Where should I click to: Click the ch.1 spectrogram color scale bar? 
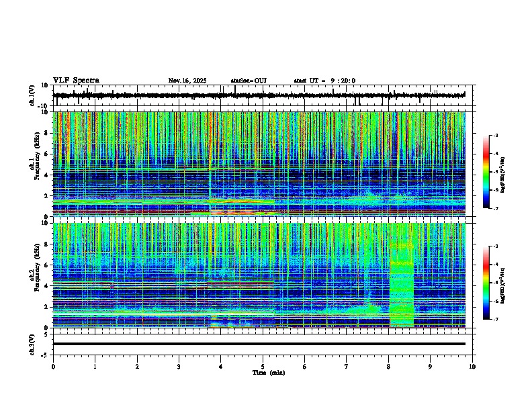coord(486,172)
